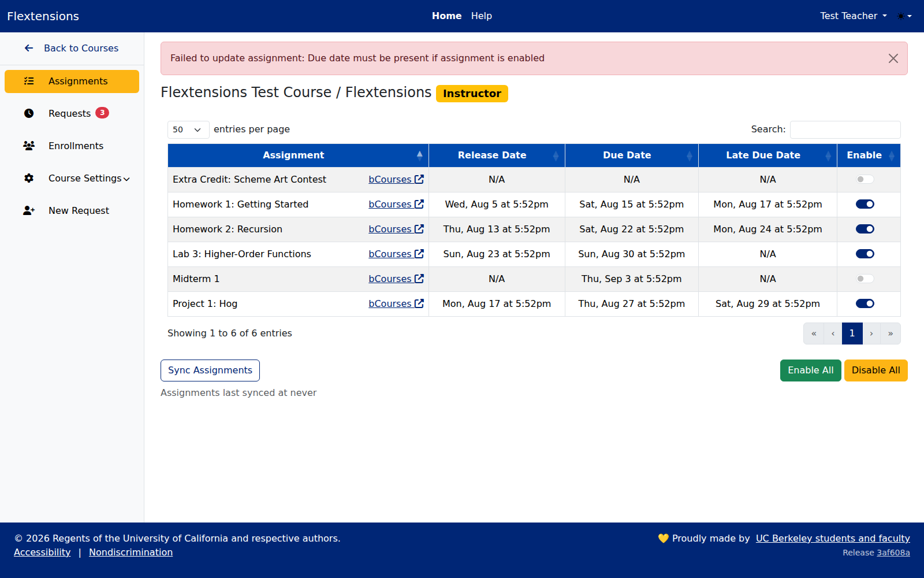Screen dimensions: 924x578
Task: Disable the Homework 1 Getting Started toggle
Action: [x=865, y=204]
